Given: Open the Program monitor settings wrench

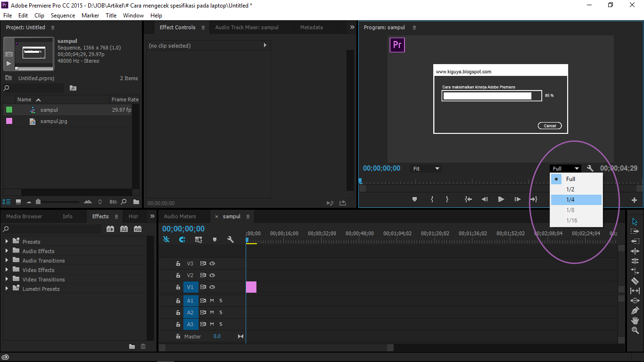Looking at the screenshot, I should tap(591, 168).
